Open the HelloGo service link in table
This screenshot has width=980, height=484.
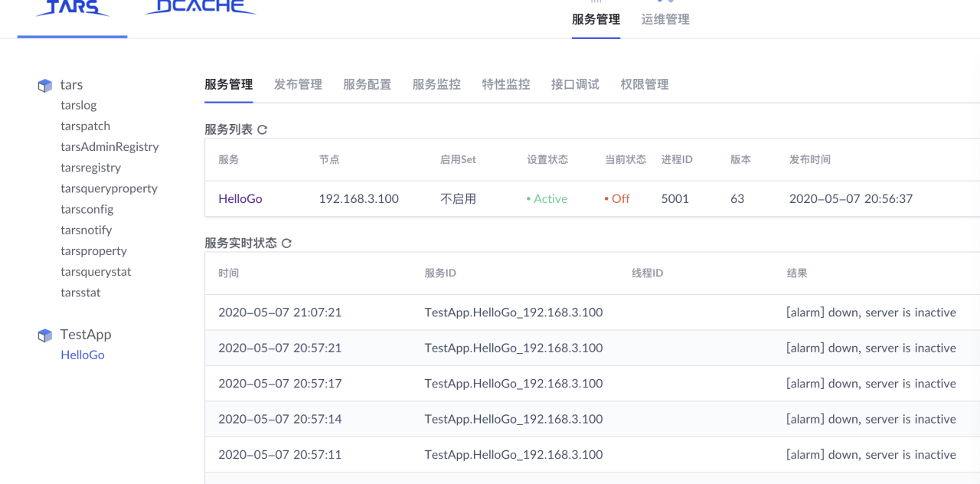click(240, 199)
